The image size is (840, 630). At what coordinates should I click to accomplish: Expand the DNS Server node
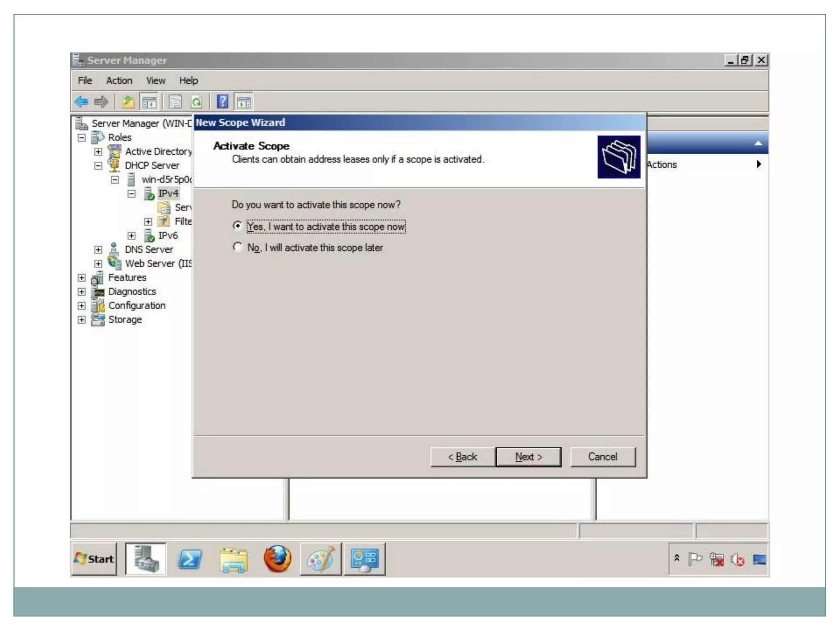click(x=98, y=249)
